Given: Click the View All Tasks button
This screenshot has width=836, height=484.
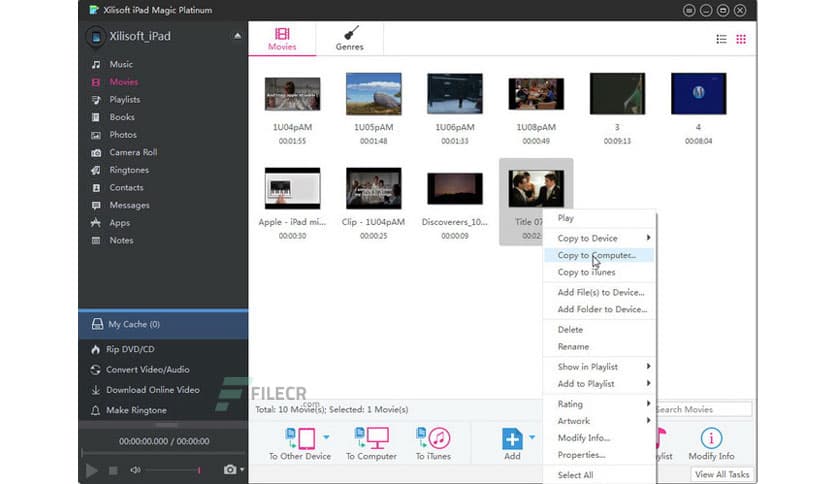Looking at the screenshot, I should point(722,474).
